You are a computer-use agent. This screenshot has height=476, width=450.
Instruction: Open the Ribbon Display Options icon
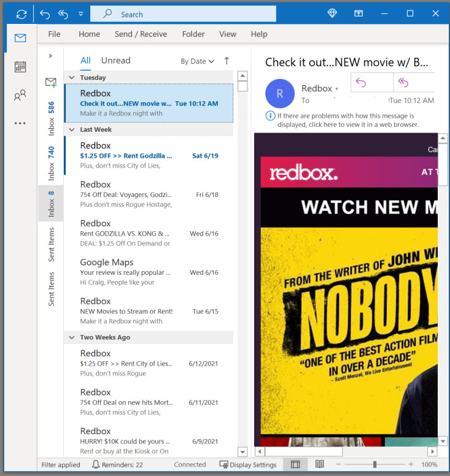click(359, 13)
